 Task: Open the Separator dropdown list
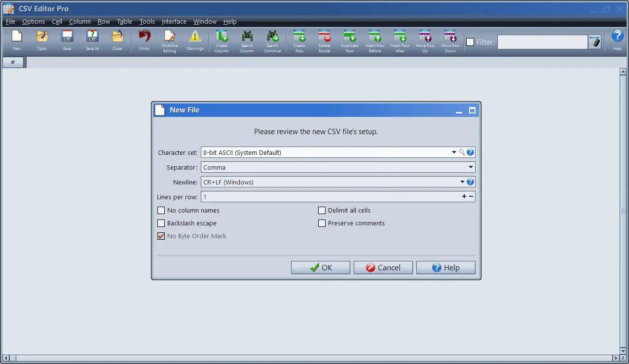[471, 167]
